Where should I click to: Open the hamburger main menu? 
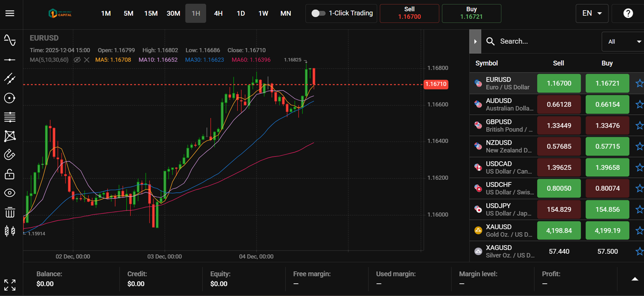coord(10,13)
